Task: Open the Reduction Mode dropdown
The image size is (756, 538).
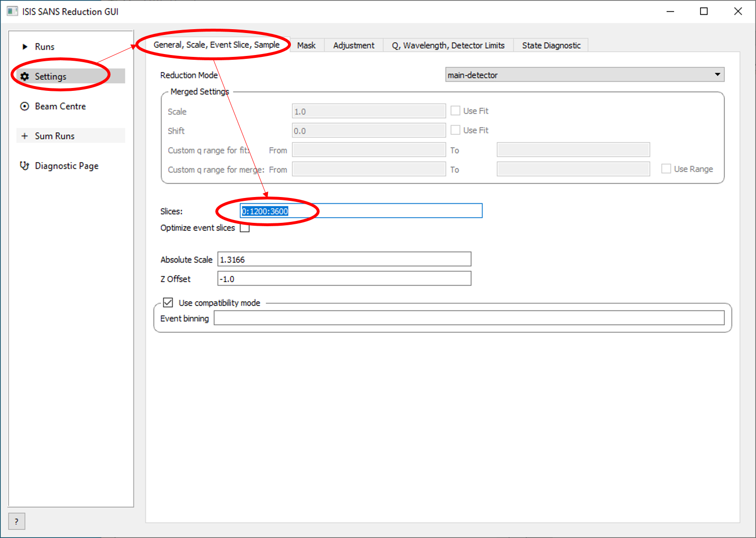Action: click(x=584, y=75)
